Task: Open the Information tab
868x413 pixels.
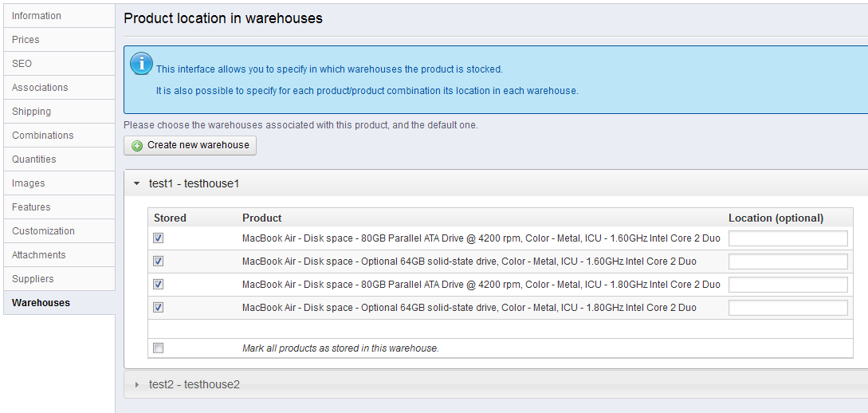Action: click(37, 16)
